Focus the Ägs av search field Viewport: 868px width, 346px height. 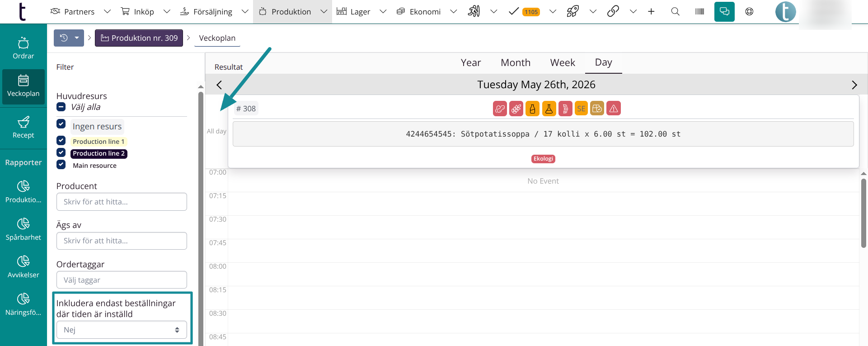coord(122,241)
